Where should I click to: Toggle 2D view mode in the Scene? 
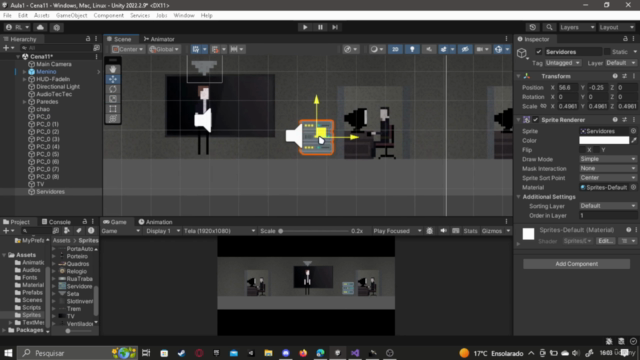pos(395,49)
